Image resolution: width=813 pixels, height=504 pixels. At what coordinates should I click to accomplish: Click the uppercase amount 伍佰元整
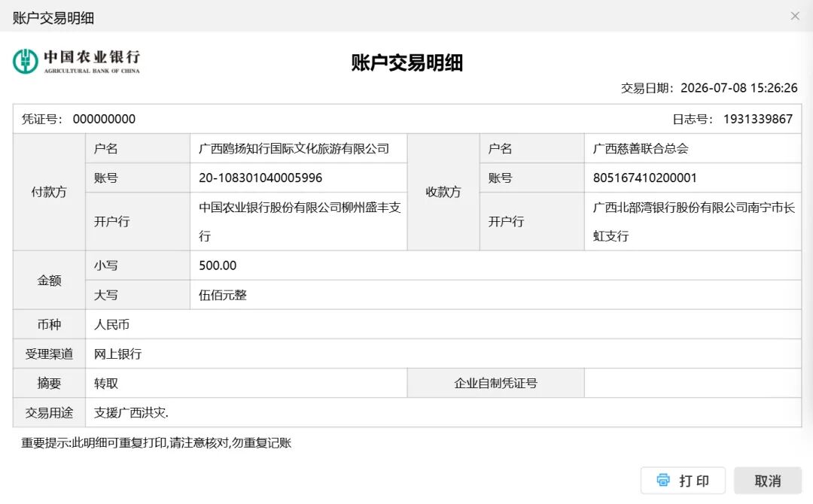[223, 295]
